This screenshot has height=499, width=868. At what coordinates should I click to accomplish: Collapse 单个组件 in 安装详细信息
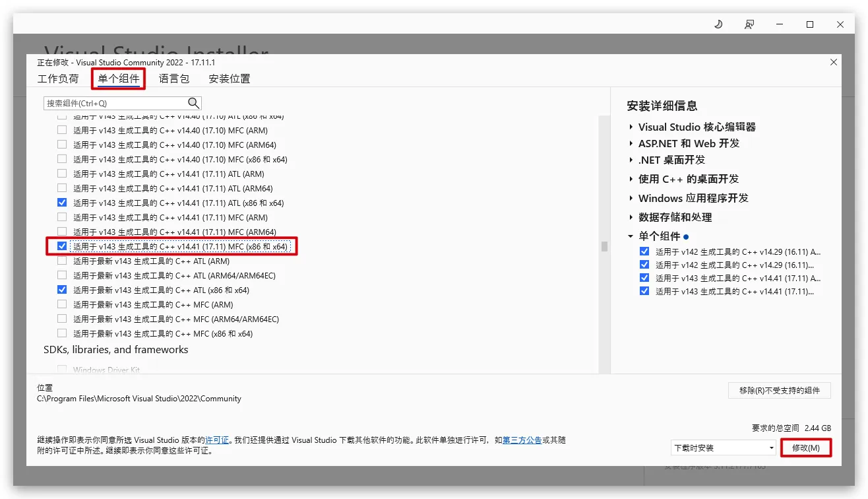pos(631,236)
